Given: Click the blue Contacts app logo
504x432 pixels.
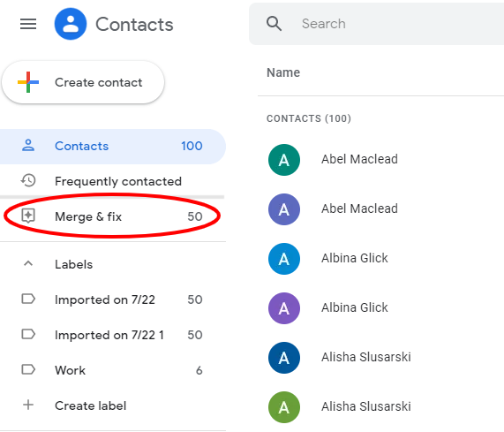Looking at the screenshot, I should click(71, 24).
